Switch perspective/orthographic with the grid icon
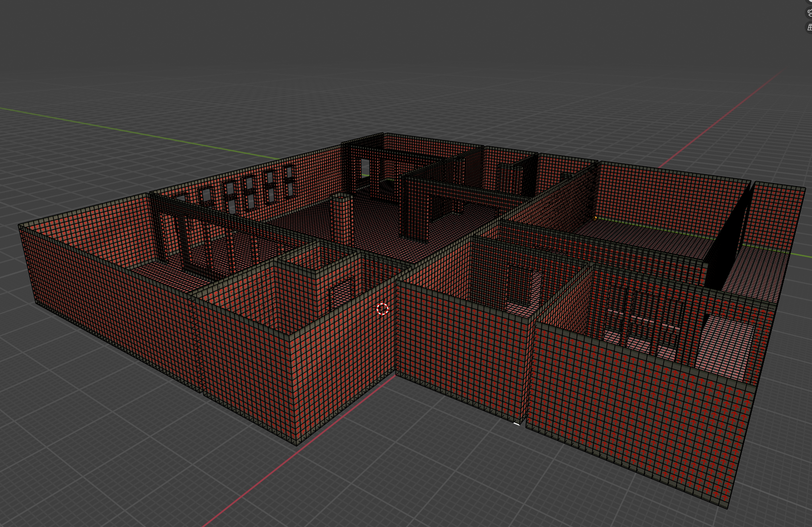The image size is (812, 527). tap(809, 27)
